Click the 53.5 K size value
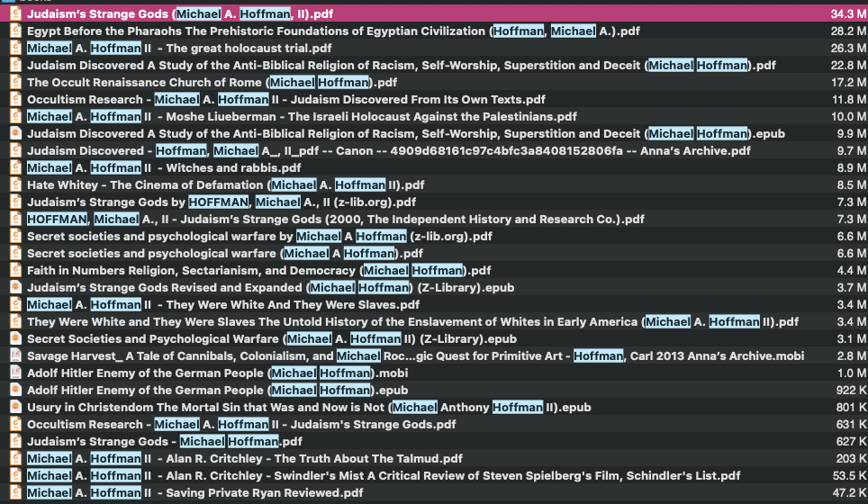 coord(850,476)
